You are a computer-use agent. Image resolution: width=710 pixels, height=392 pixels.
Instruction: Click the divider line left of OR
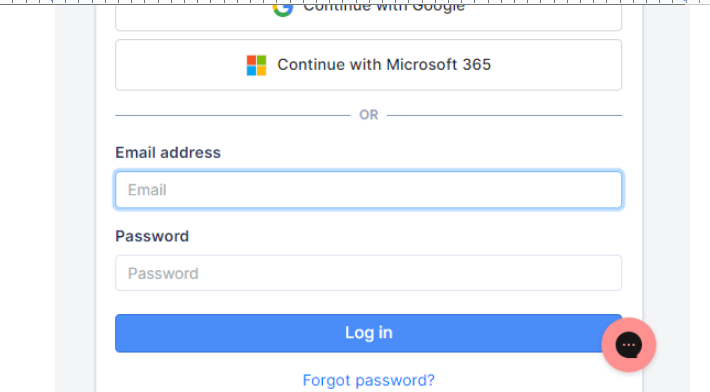pos(233,115)
